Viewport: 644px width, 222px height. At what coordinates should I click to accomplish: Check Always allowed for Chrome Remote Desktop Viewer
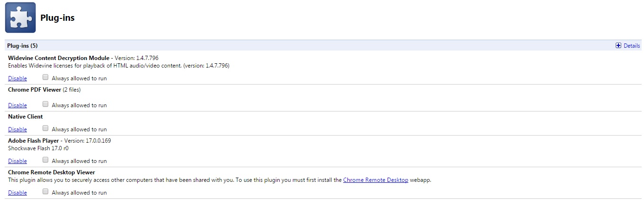[45, 192]
